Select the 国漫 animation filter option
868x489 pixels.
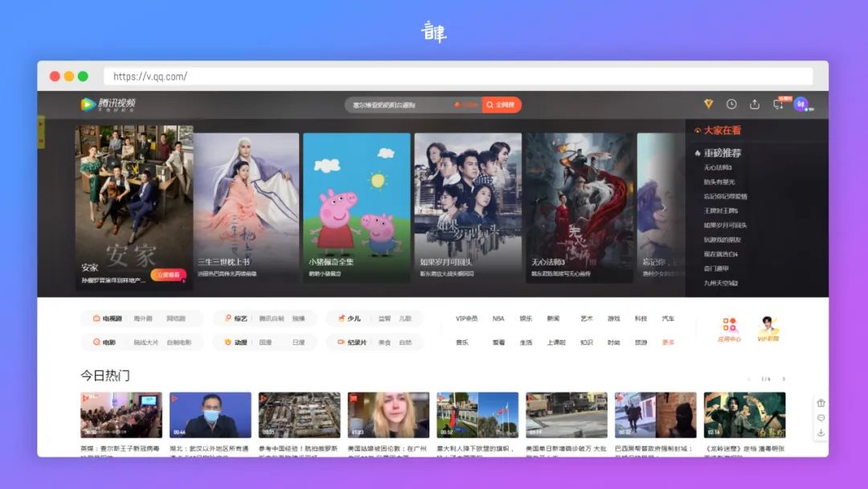[265, 342]
